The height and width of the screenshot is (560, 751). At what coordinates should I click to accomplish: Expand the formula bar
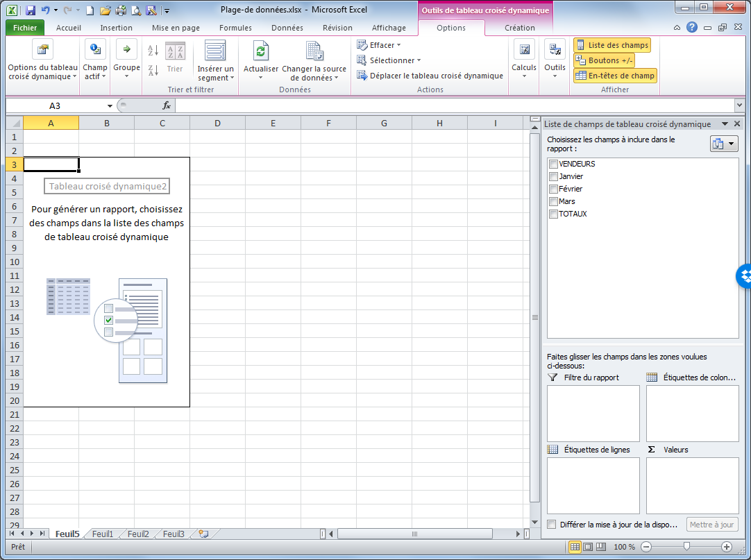pos(739,105)
